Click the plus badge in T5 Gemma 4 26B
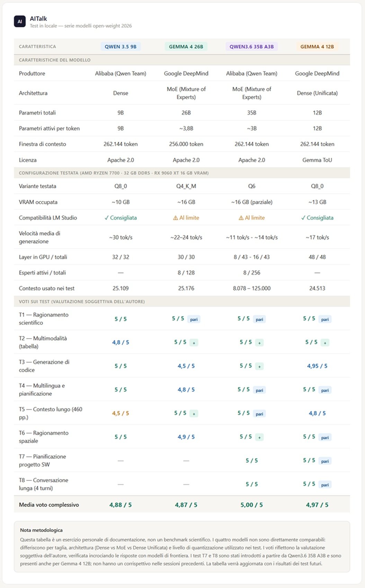The image size is (365, 588). [x=194, y=414]
